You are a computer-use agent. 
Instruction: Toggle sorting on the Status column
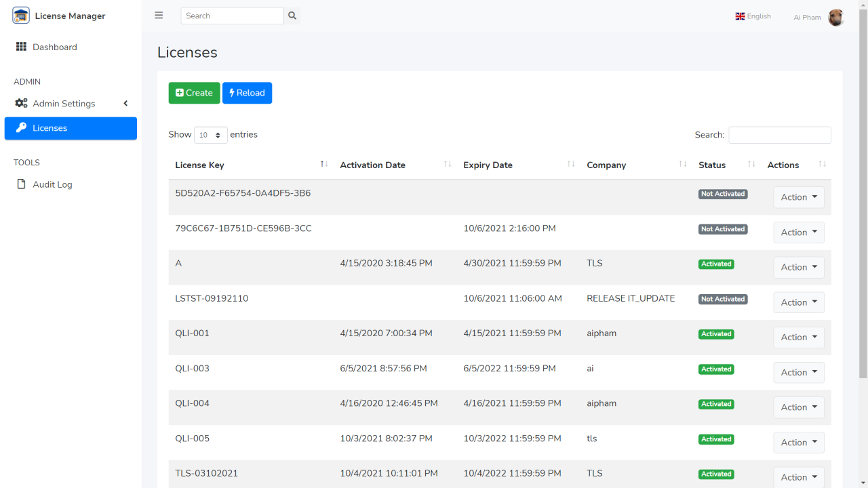tap(751, 163)
